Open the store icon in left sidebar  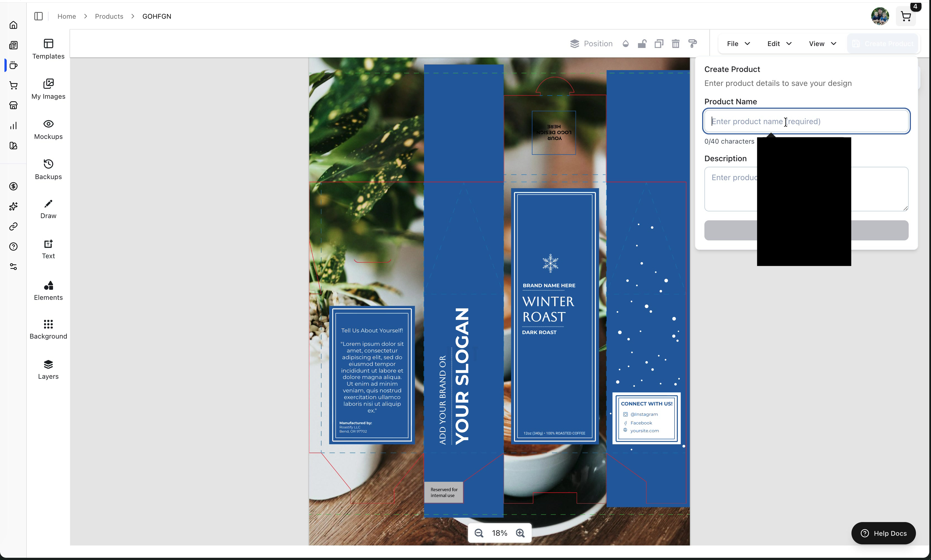13,105
